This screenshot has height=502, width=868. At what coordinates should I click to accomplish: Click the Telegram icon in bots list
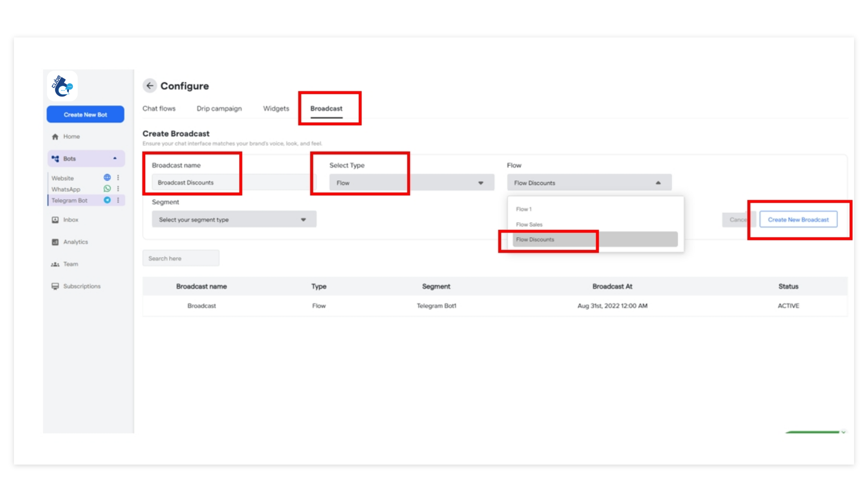pos(107,200)
